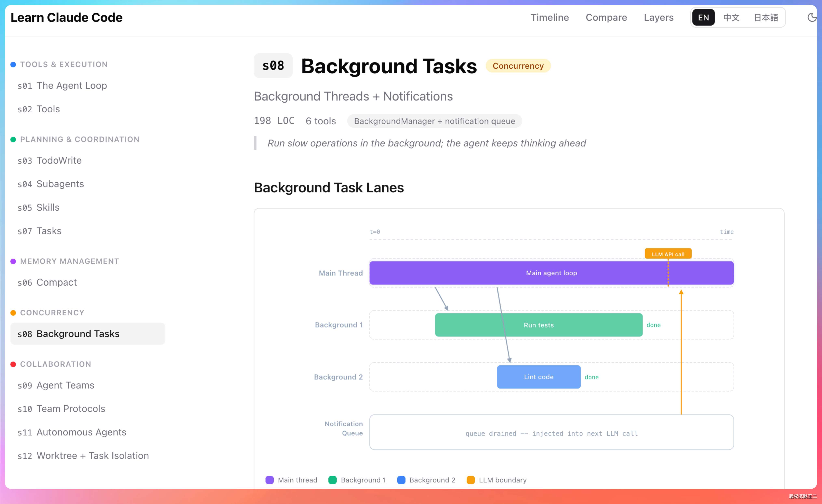Screen dimensions: 822x504
Task: Open the Timeline page
Action: [549, 17]
